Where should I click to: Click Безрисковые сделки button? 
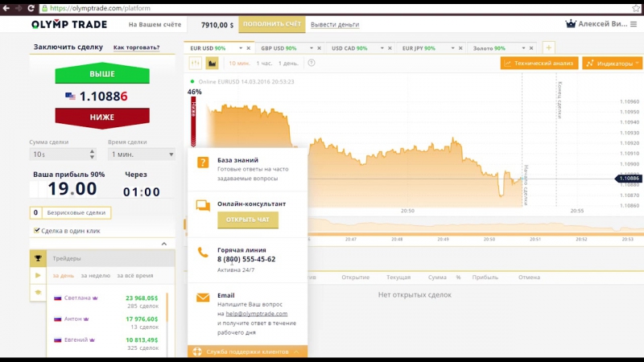[70, 212]
